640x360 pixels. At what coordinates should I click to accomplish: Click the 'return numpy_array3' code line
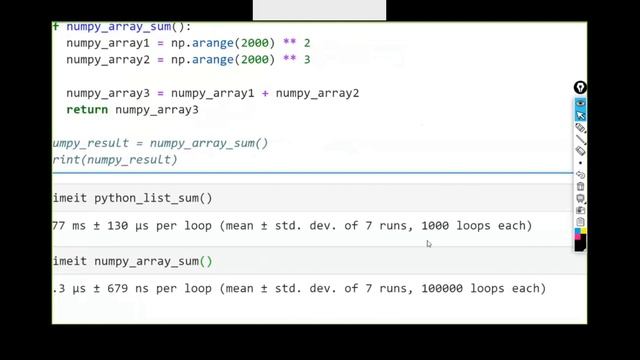coord(132,110)
